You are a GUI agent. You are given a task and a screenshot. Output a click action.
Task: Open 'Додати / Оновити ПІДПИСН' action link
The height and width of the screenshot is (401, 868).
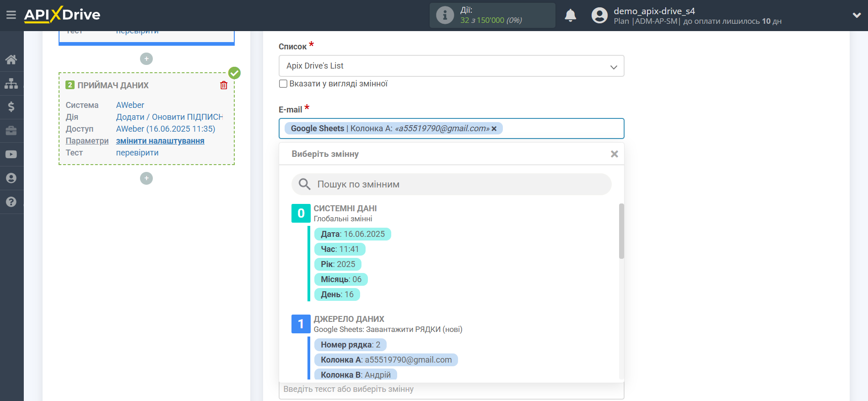pos(169,117)
